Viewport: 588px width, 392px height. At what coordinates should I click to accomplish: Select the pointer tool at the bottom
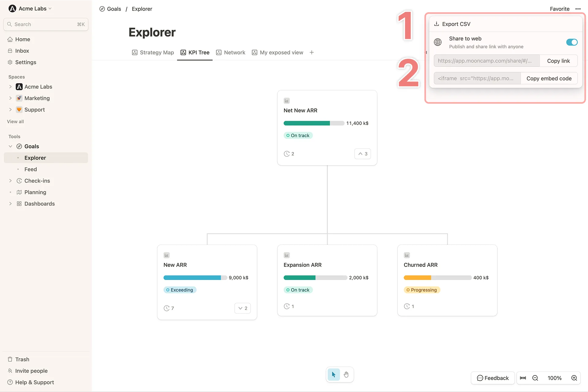tap(333, 374)
